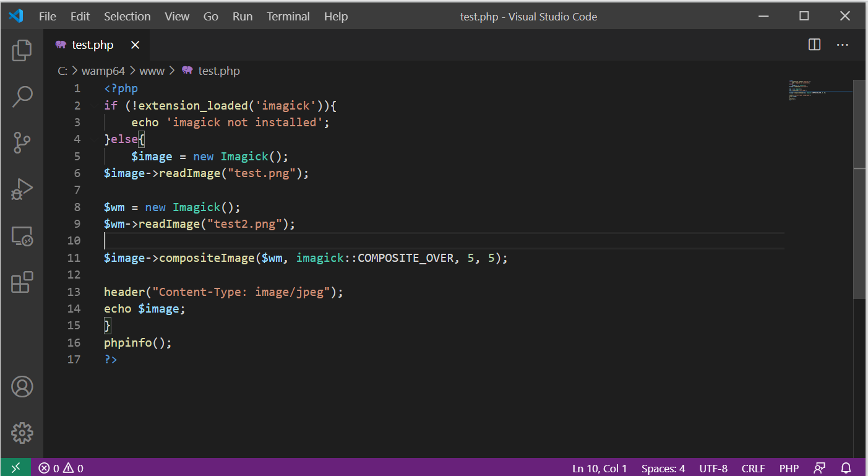Open the Search view in activity bar

[22, 96]
